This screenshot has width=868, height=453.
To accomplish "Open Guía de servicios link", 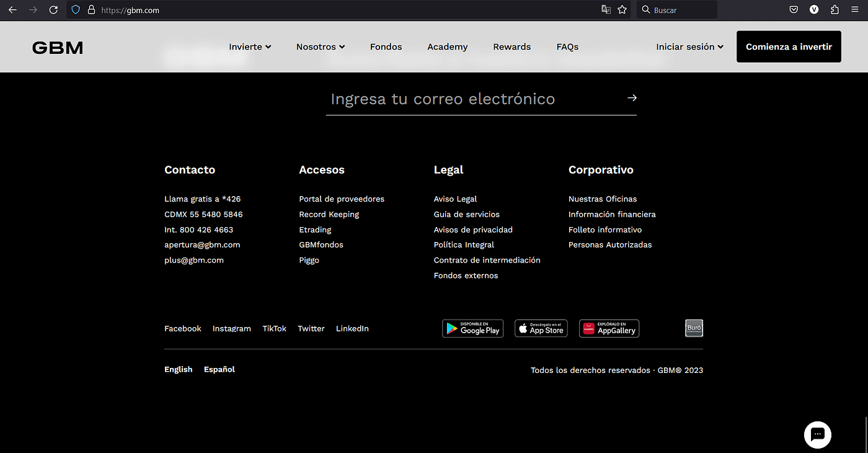I will (x=467, y=214).
